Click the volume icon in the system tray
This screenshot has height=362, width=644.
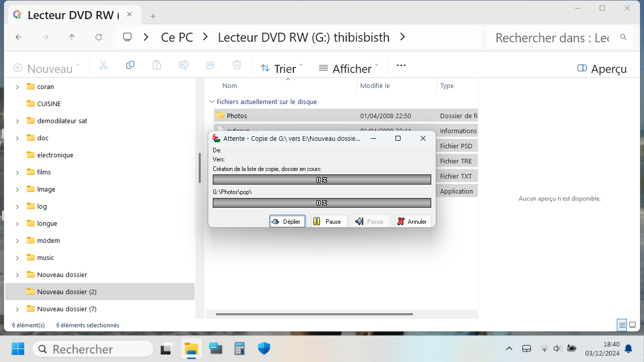tap(557, 348)
